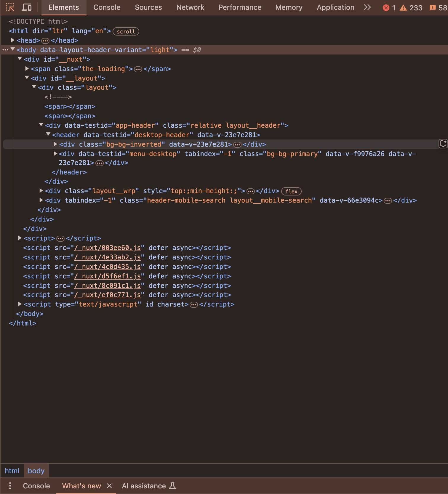The image size is (448, 494).
Task: Expand ellipsis in first script element
Action: (60, 238)
